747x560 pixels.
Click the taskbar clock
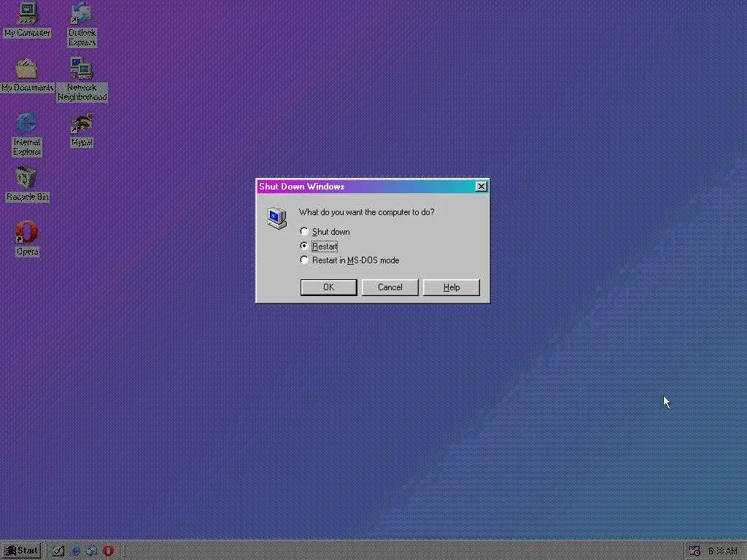click(723, 551)
